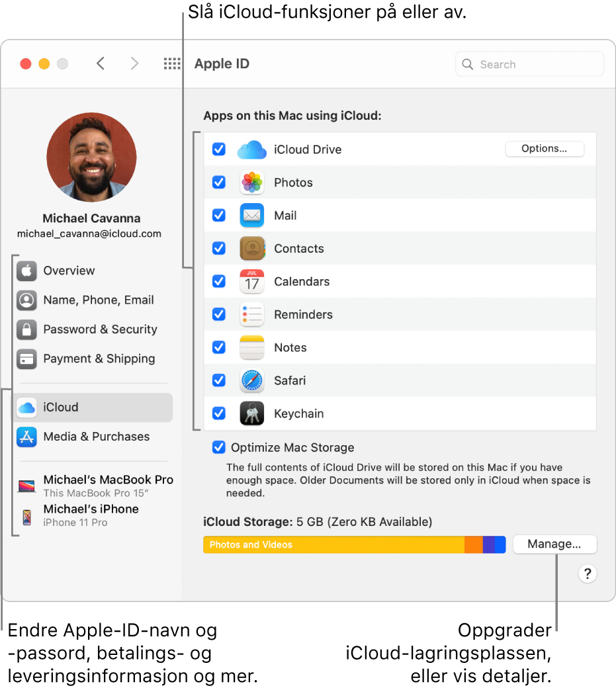Open iCloud Drive Options
The width and height of the screenshot is (616, 690).
[545, 149]
